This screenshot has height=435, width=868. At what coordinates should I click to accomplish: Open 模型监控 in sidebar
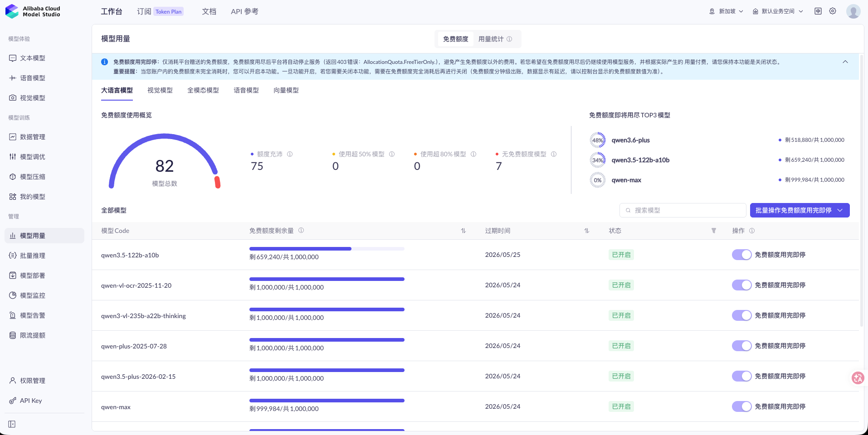[44, 295]
